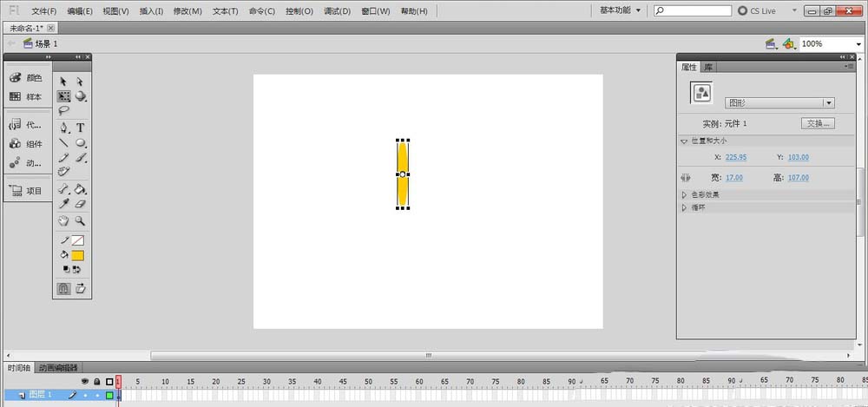868x407 pixels.
Task: Collapse the tools panel with double arrows
Action: pyautogui.click(x=78, y=56)
